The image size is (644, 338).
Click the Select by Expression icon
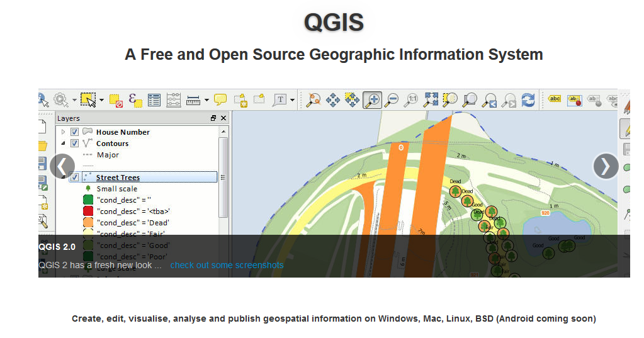click(x=135, y=100)
